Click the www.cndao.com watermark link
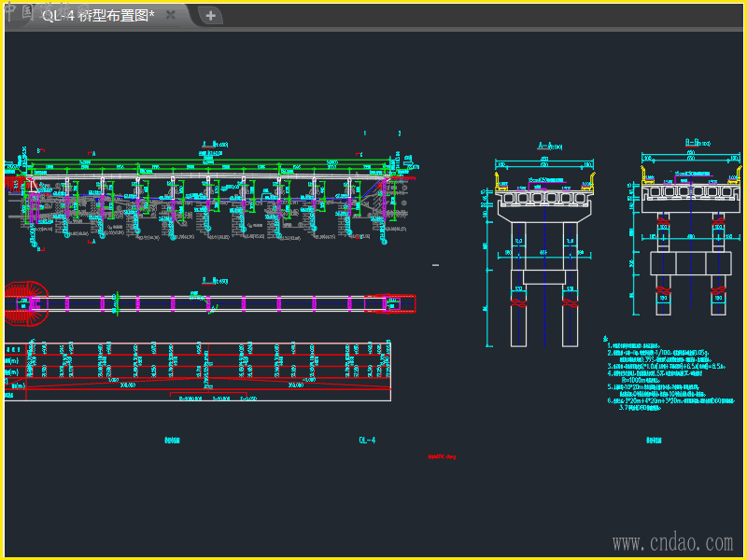747x560 pixels. pyautogui.click(x=672, y=542)
